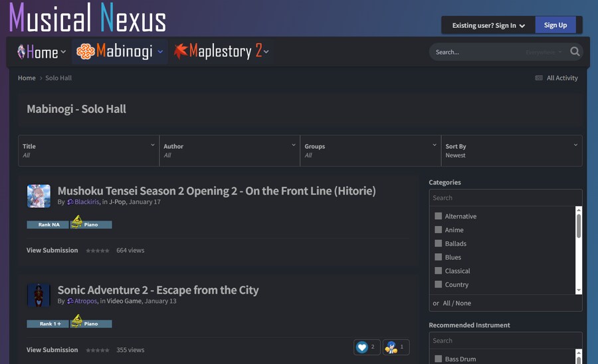Check the Bass Drum instrument
The image size is (598, 364).
pyautogui.click(x=439, y=359)
